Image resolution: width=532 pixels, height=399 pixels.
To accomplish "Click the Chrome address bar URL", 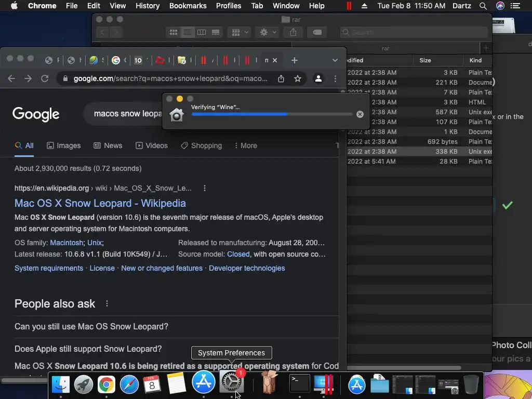I will 170,79.
